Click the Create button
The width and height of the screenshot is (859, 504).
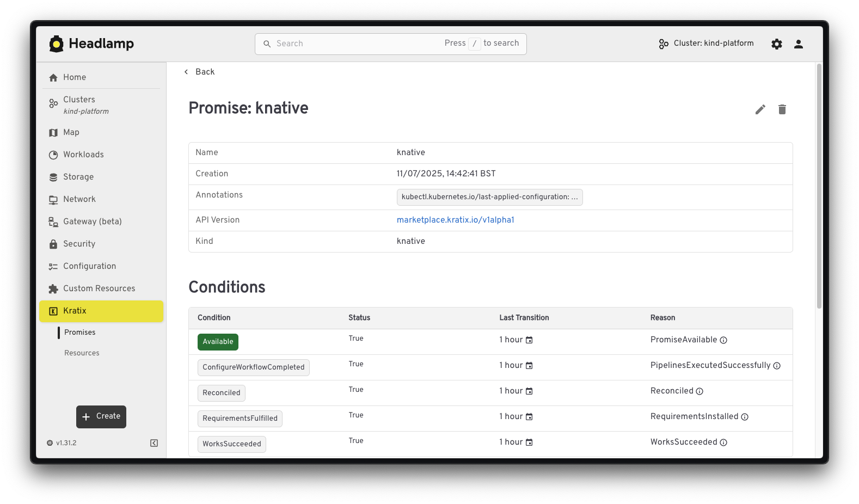pos(101,417)
